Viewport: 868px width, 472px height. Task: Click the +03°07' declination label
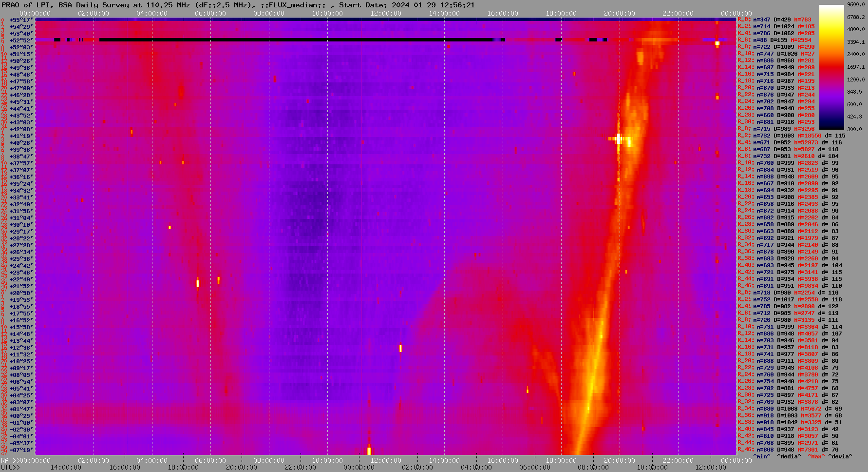[x=21, y=402]
